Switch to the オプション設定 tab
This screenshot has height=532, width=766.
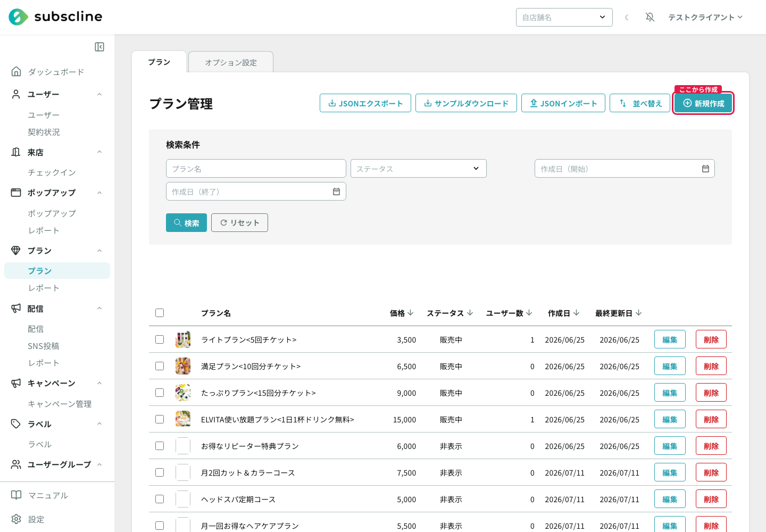(231, 62)
